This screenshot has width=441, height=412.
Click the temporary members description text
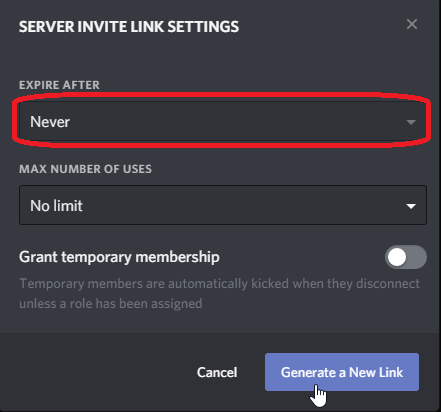point(219,294)
